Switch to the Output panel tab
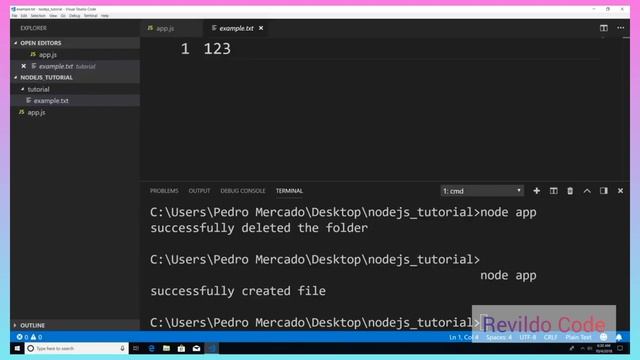The image size is (640, 360). click(x=199, y=191)
